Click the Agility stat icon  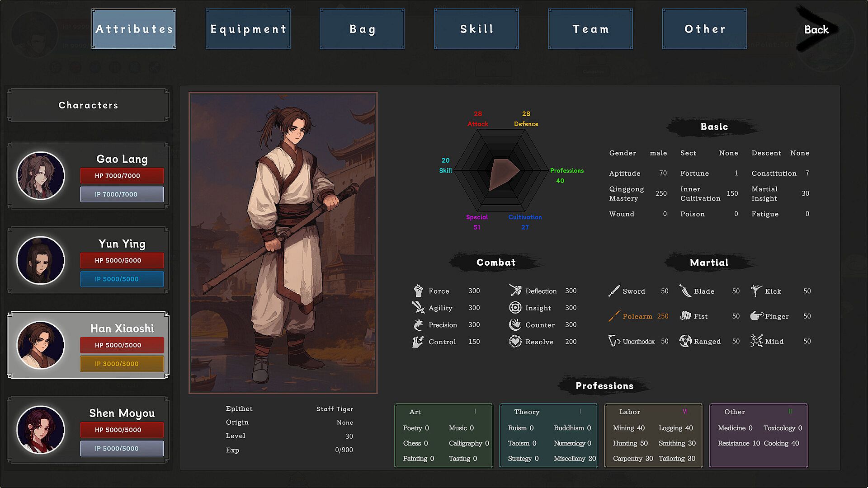418,308
